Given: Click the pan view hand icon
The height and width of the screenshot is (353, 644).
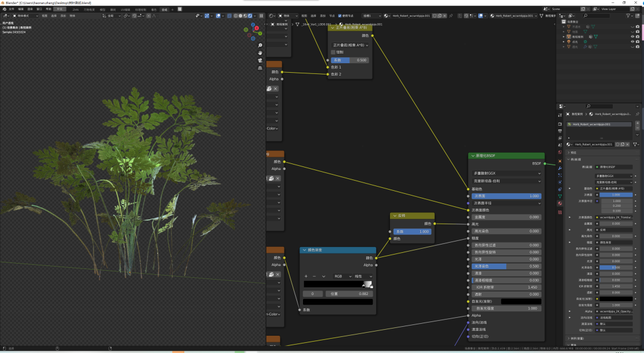Looking at the screenshot, I should (x=260, y=52).
